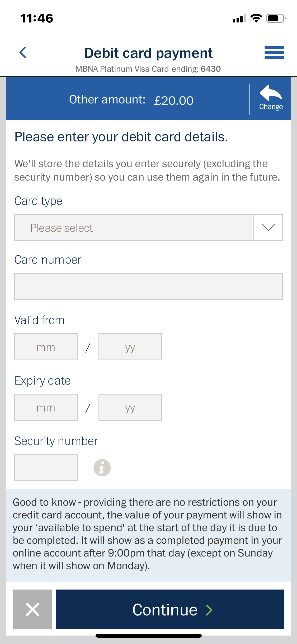Open the 'Please select' card type field
This screenshot has width=297, height=644.
(134, 228)
